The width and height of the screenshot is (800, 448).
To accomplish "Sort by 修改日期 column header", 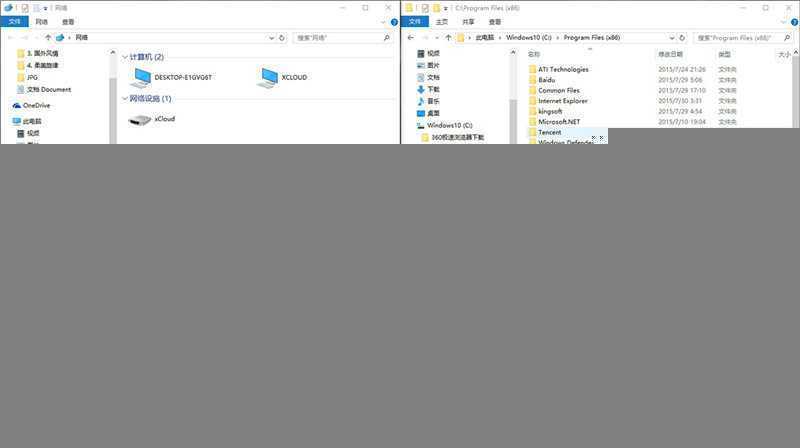I will click(x=670, y=54).
